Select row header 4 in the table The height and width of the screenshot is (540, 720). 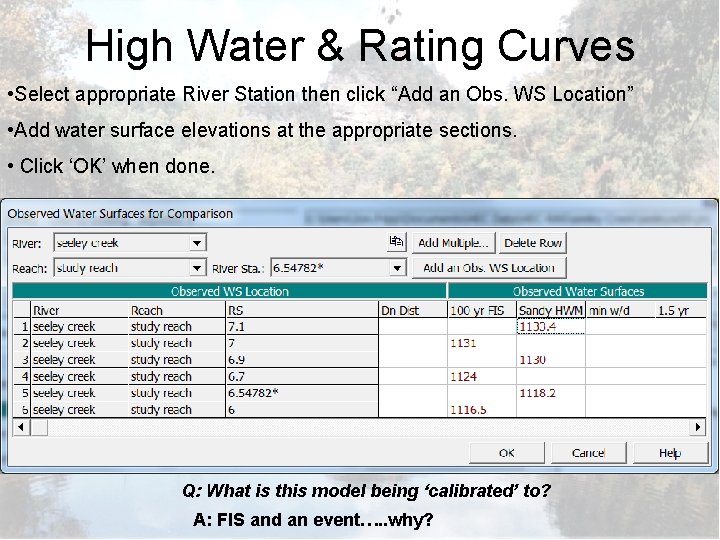[x=22, y=377]
